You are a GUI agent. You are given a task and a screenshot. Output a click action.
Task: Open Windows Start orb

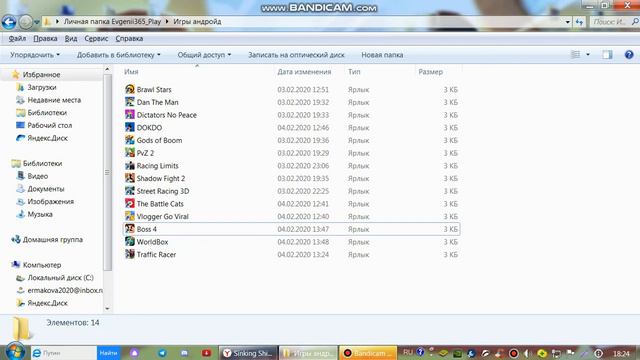16,352
